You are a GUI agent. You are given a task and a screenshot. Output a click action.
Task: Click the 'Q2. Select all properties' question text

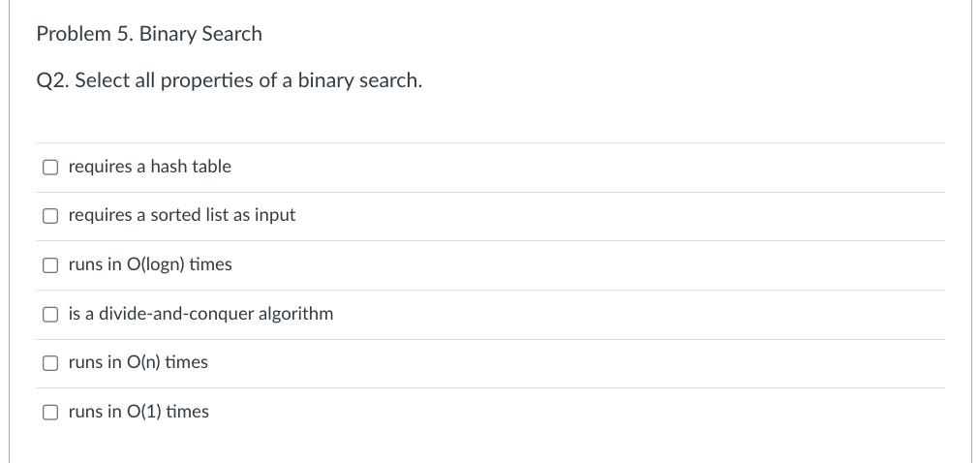click(229, 80)
